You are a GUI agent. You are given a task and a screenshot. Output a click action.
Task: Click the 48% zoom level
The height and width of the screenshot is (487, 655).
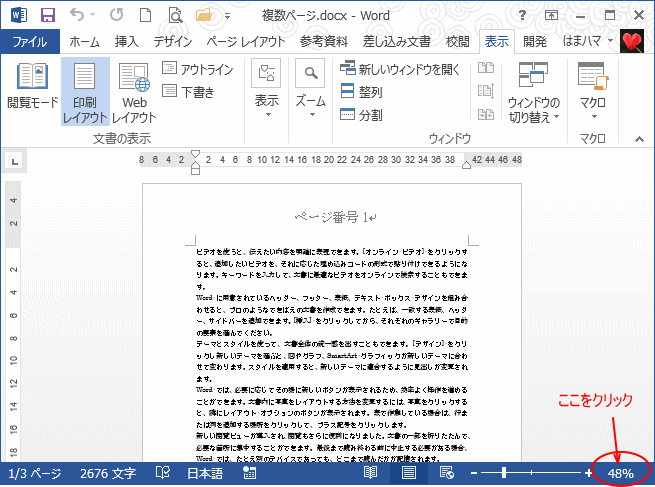point(620,474)
